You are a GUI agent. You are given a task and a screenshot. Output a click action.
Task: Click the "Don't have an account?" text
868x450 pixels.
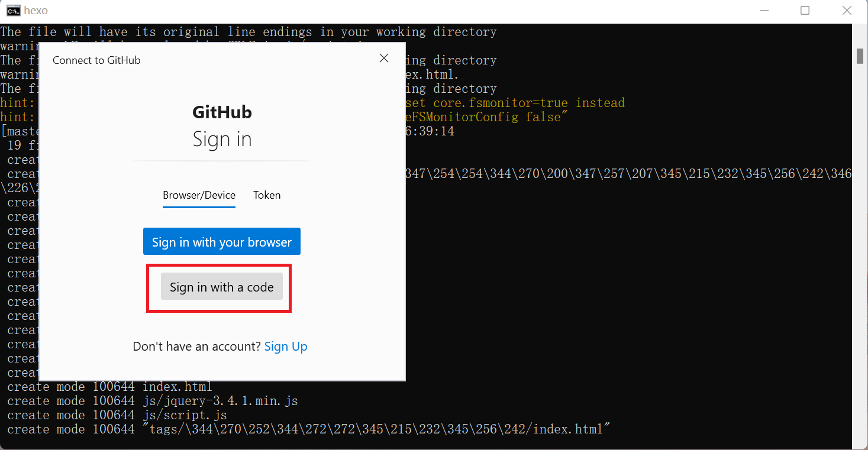(x=196, y=347)
